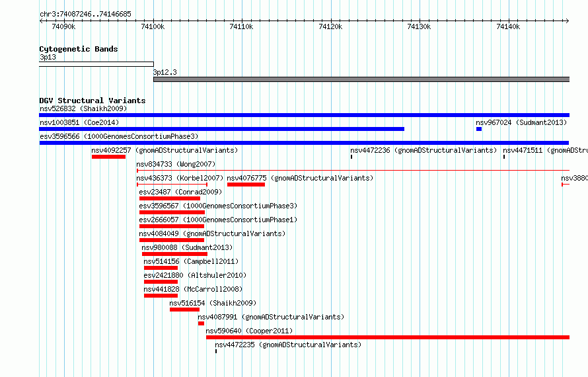This screenshot has height=377, width=588.
Task: Click the DGV Structural Variants track title
Action: click(x=92, y=101)
